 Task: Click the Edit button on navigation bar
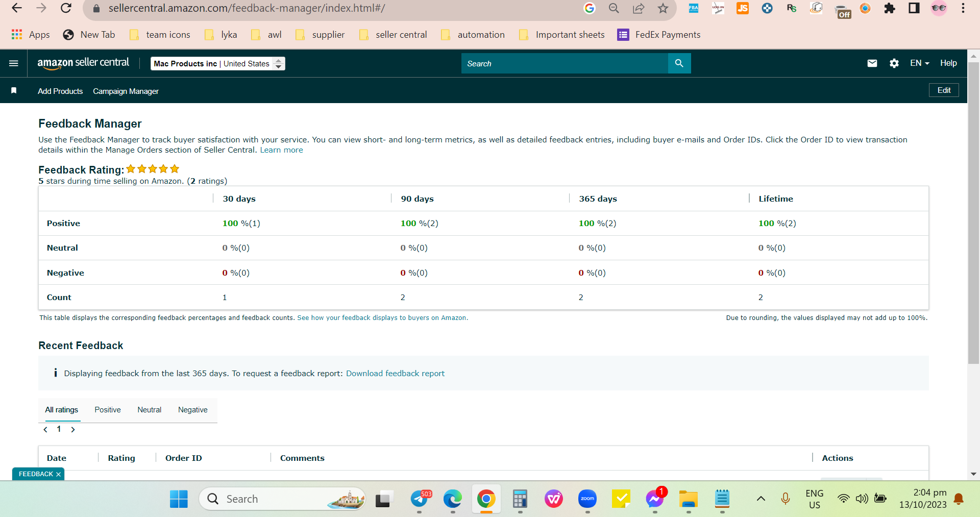(x=944, y=90)
